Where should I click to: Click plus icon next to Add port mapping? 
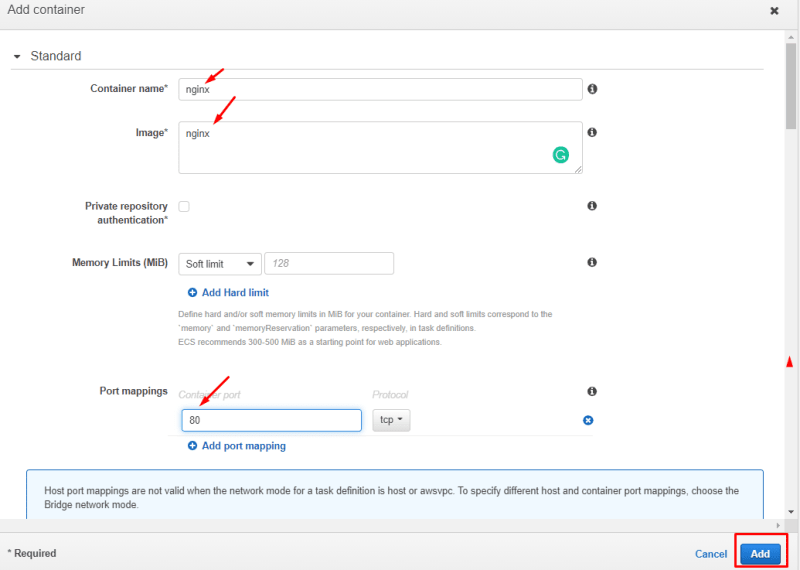(192, 445)
